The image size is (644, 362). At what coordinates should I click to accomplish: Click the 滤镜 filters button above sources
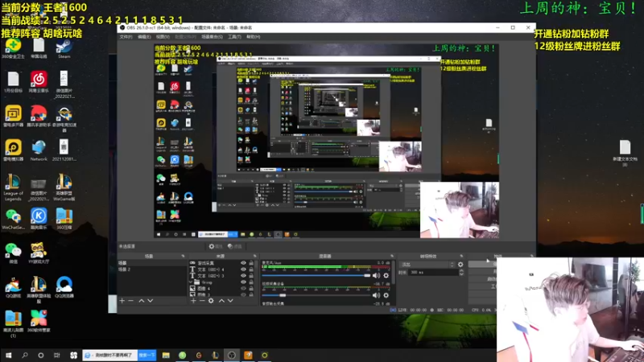(x=234, y=246)
